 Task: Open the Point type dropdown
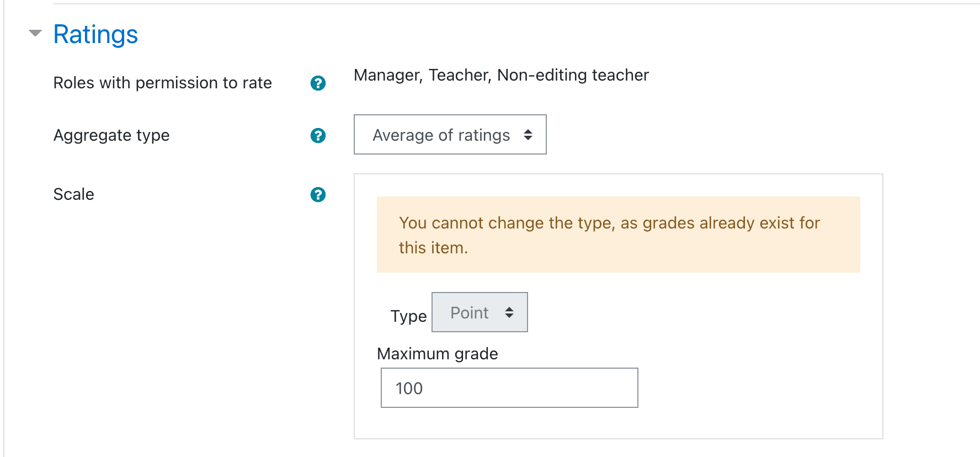[x=480, y=312]
